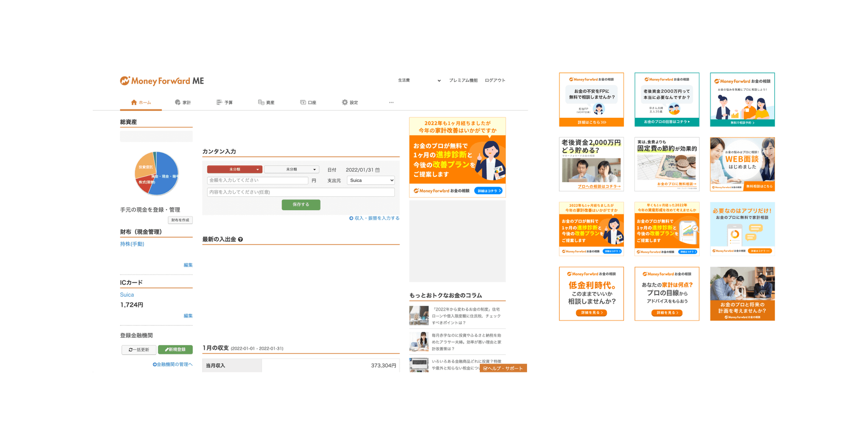Image resolution: width=868 pixels, height=445 pixels.
Task: Open the Suica 支出元 dropdown
Action: (x=371, y=181)
